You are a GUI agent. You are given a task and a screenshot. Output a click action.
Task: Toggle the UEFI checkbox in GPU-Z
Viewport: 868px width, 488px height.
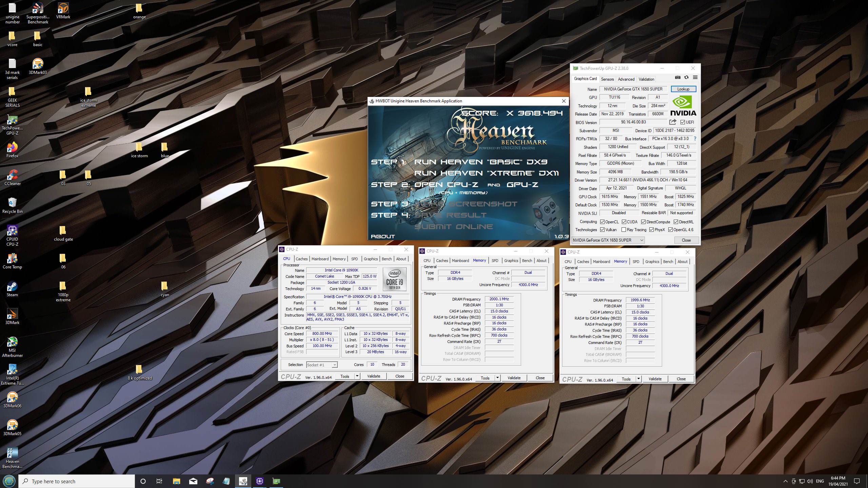click(683, 122)
